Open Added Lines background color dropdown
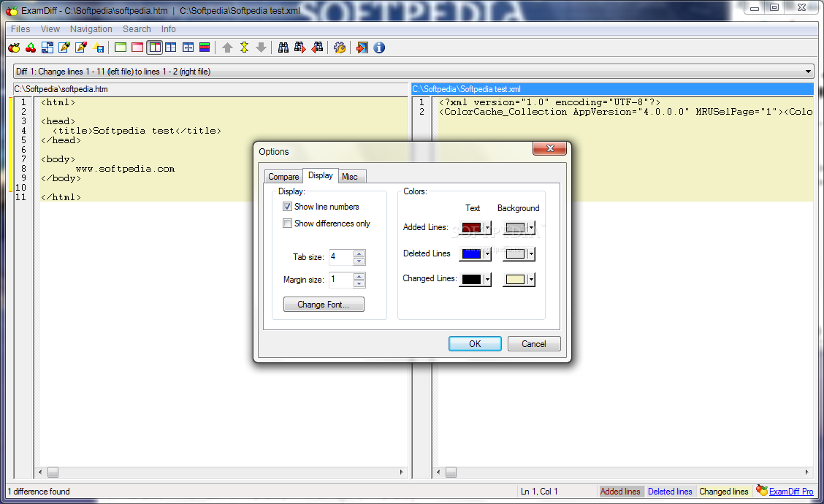The height and width of the screenshot is (504, 824). 531,228
